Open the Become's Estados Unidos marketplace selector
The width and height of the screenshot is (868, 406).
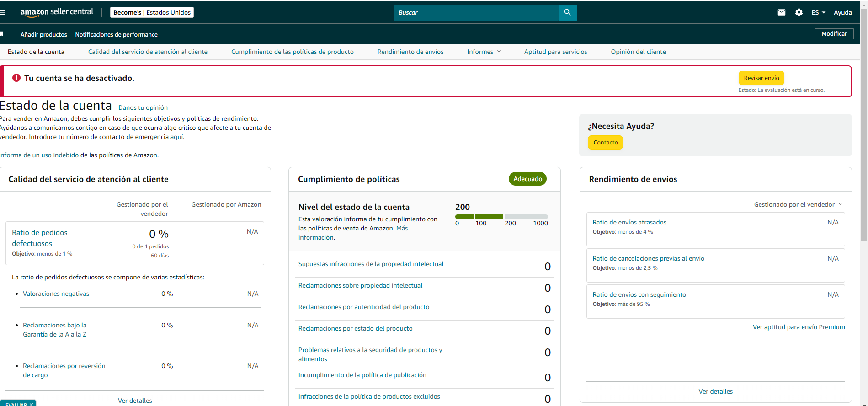tap(152, 12)
